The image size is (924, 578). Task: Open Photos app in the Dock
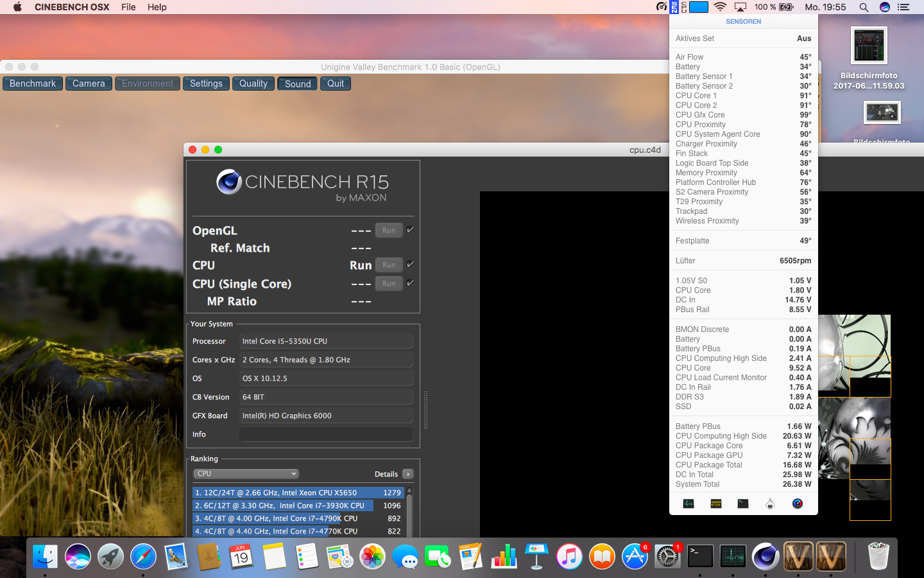point(372,556)
